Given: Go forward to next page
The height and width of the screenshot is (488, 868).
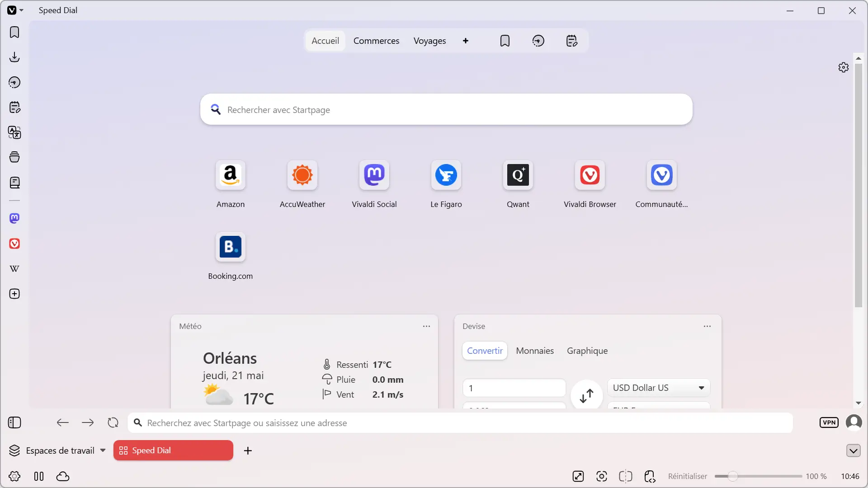Looking at the screenshot, I should (x=88, y=422).
